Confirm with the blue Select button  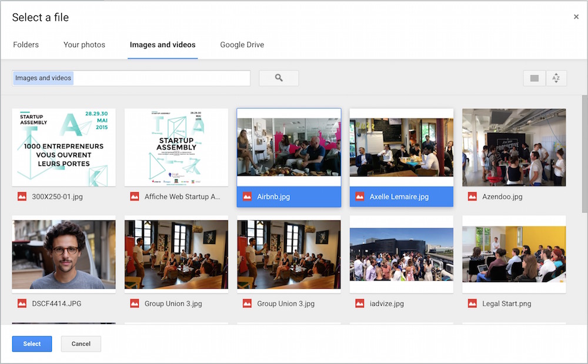tap(32, 344)
